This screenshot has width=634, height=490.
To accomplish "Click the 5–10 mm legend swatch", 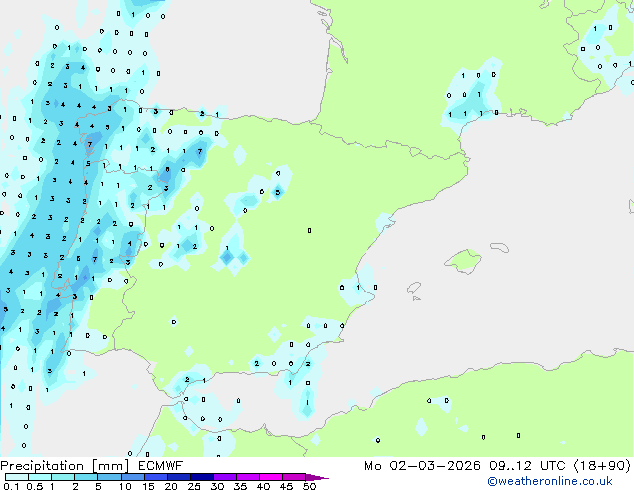I will 109,477.
